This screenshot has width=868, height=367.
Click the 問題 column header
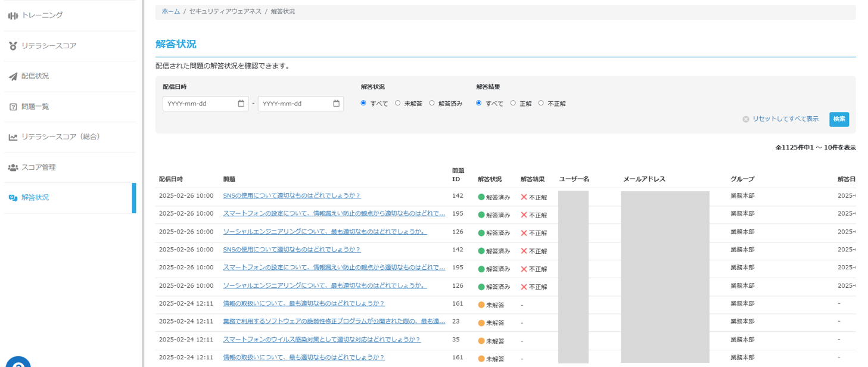[x=229, y=179]
